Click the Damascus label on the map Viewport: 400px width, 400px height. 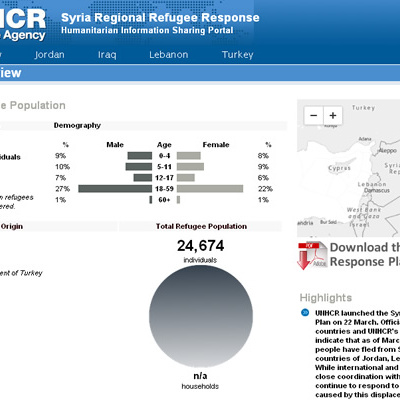377,190
